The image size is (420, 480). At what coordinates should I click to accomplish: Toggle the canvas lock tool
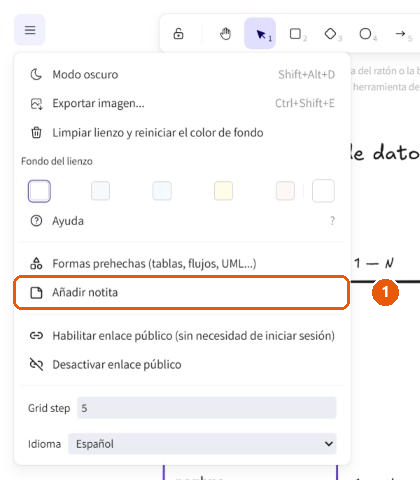[x=178, y=34]
